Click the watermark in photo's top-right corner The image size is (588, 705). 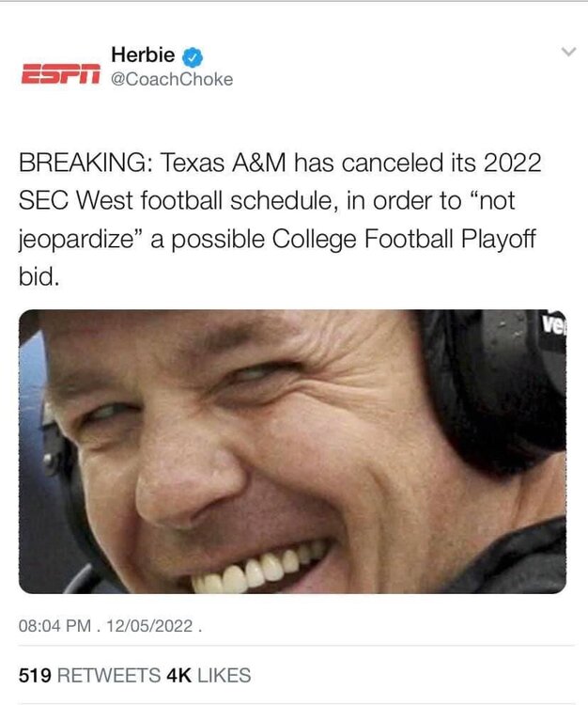coord(551,325)
